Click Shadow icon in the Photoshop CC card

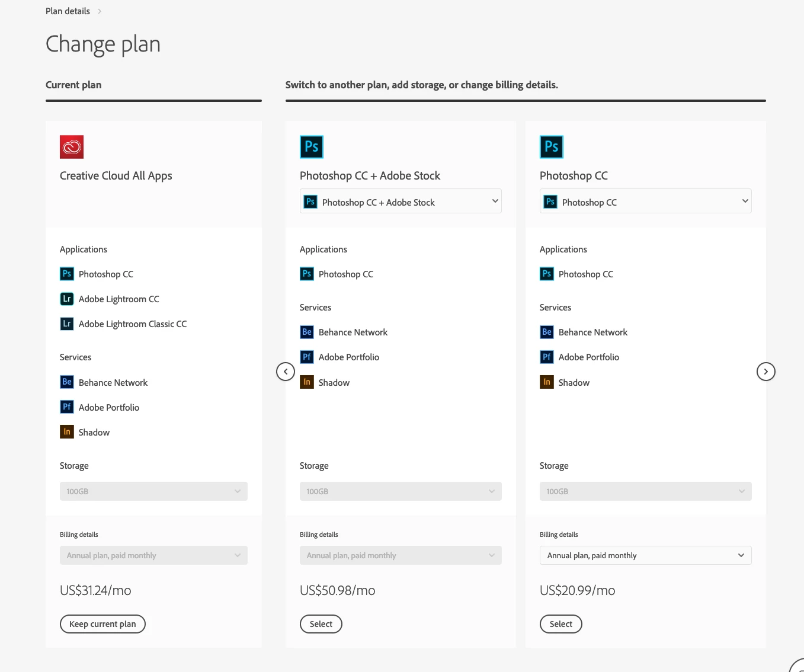click(x=547, y=382)
